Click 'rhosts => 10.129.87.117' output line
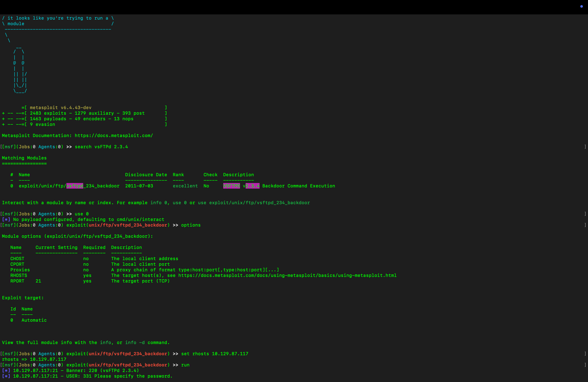Screen dimensions: 588x382 coord(34,359)
